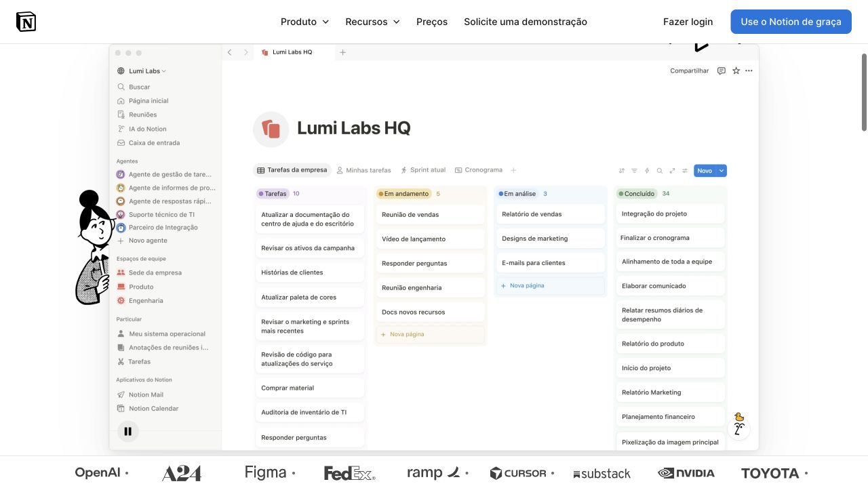Click the magnifier search icon in board toolbar

[x=660, y=171]
